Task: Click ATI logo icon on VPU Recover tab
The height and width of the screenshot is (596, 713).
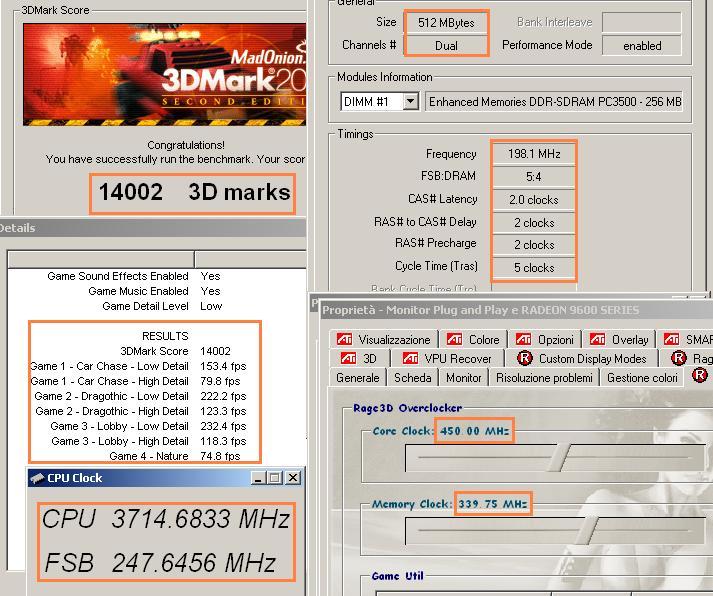Action: point(410,358)
